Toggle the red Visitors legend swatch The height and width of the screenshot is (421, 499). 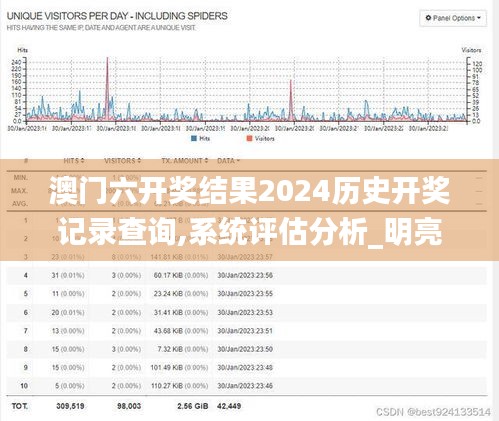[x=249, y=138]
